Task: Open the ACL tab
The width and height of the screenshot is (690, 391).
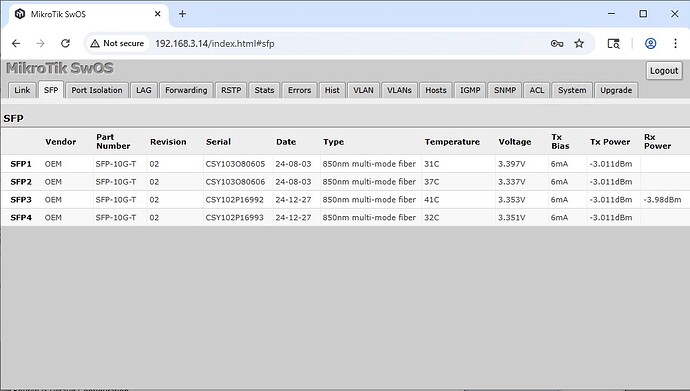Action: click(536, 90)
